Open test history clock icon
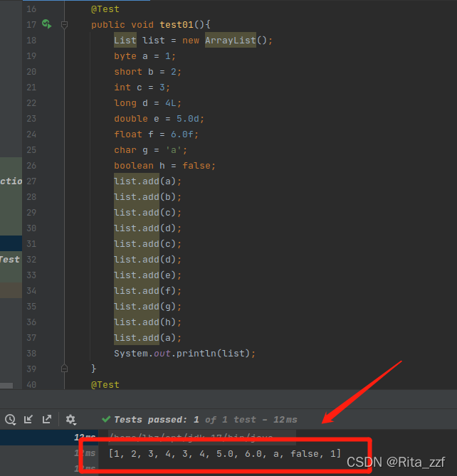457x476 pixels. click(x=11, y=420)
